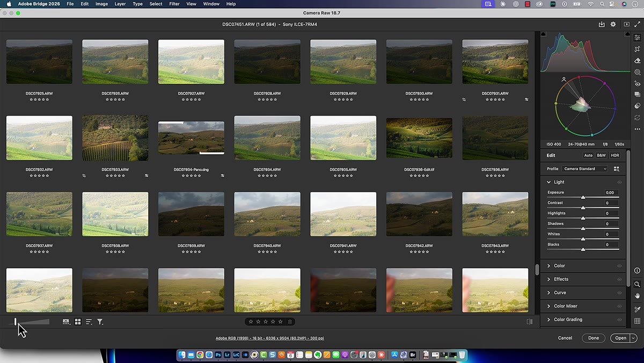Click the Open button

[x=620, y=338]
